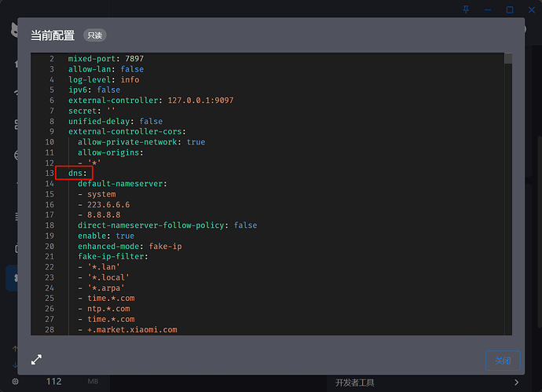This screenshot has width=542, height=392.
Task: Click the allow-private-network: true line
Action: click(x=141, y=142)
